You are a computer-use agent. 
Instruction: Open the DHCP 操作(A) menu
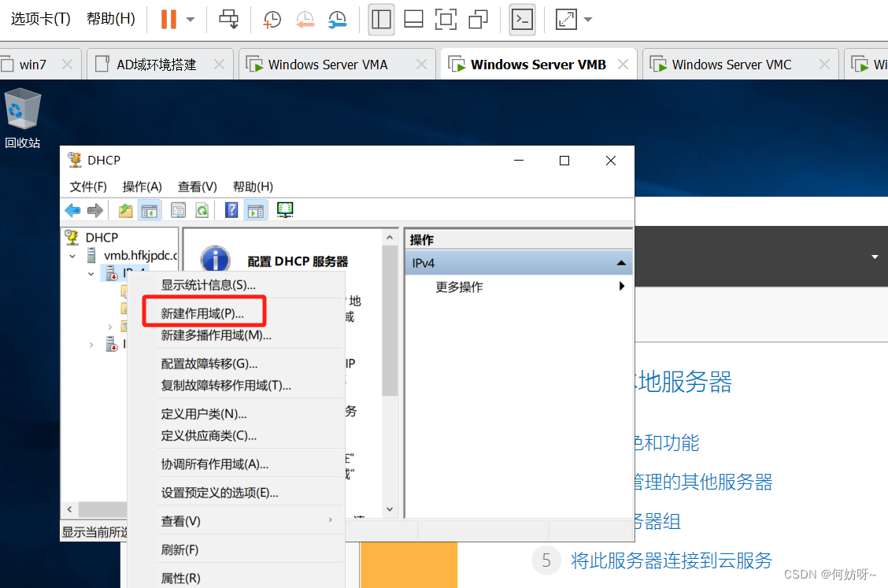point(142,187)
